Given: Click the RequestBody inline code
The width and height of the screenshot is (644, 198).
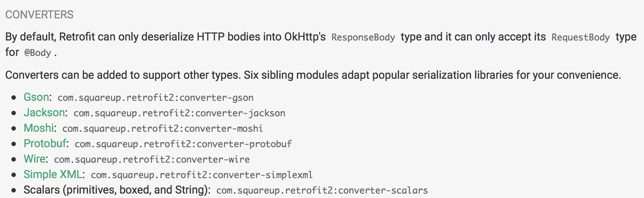Looking at the screenshot, I should pyautogui.click(x=580, y=38).
